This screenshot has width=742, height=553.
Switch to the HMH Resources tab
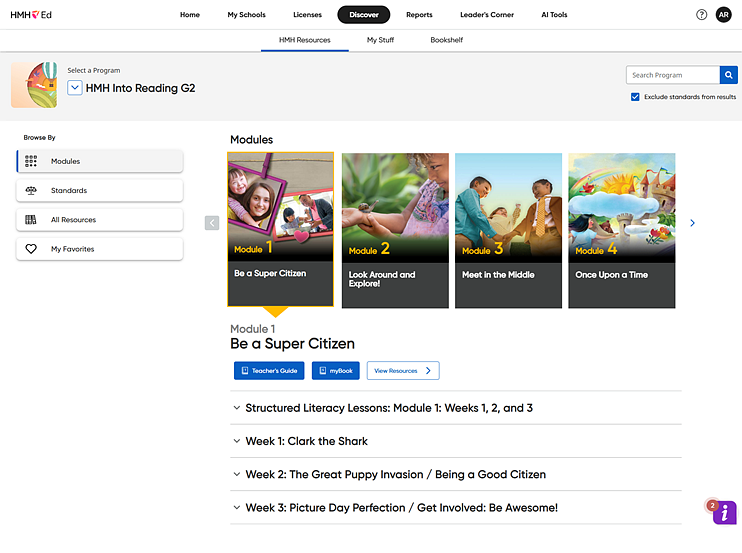[305, 40]
